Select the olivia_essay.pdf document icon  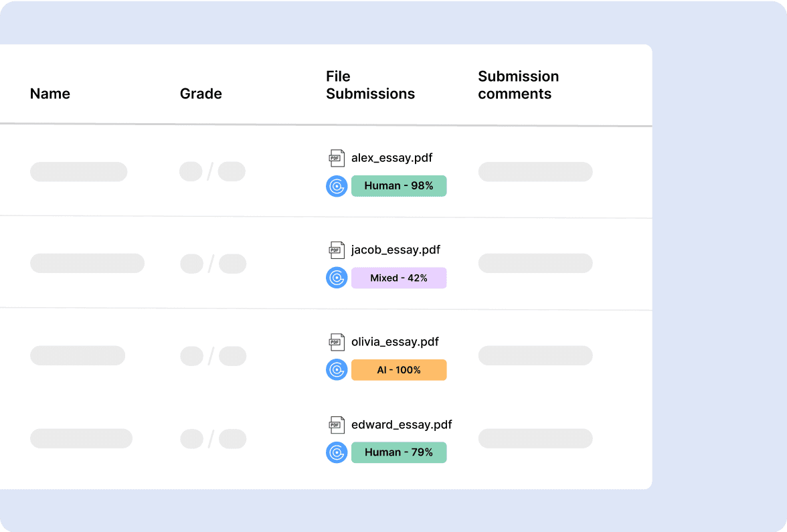pos(337,341)
